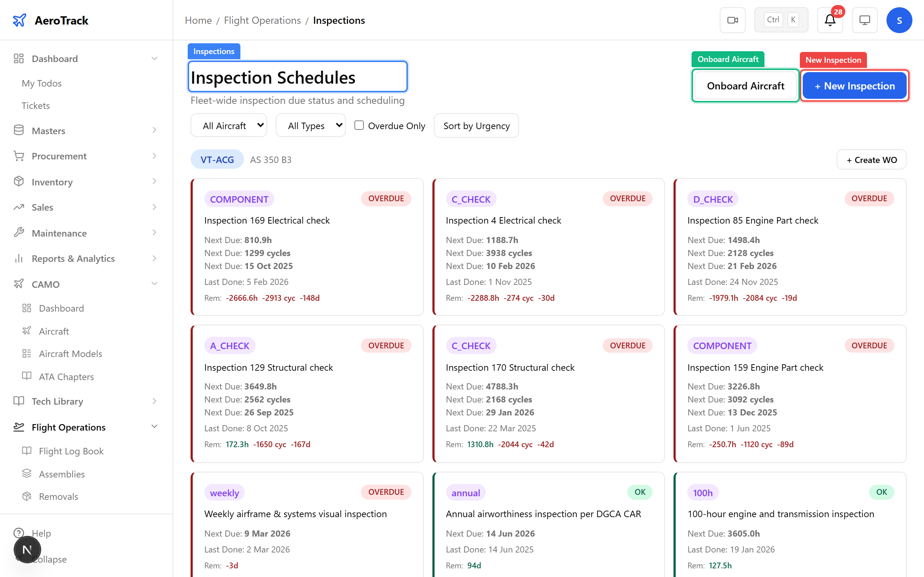Click the + New Inspection button
924x577 pixels.
click(x=854, y=85)
